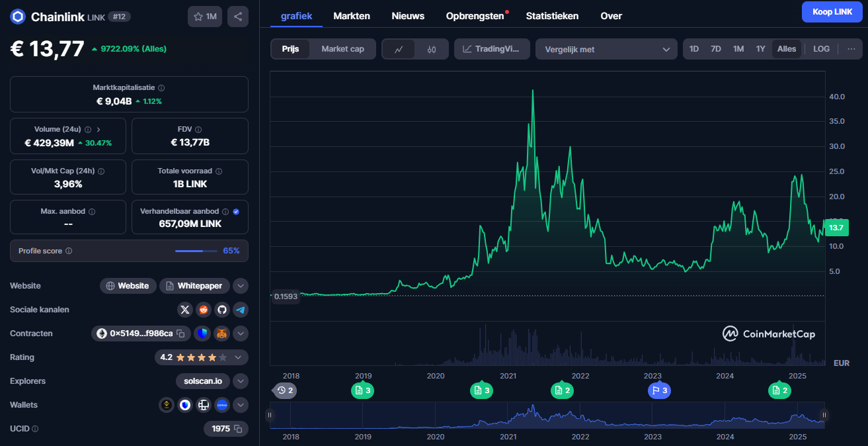This screenshot has width=868, height=446.
Task: Open the Opbrengsten tab
Action: click(x=475, y=16)
